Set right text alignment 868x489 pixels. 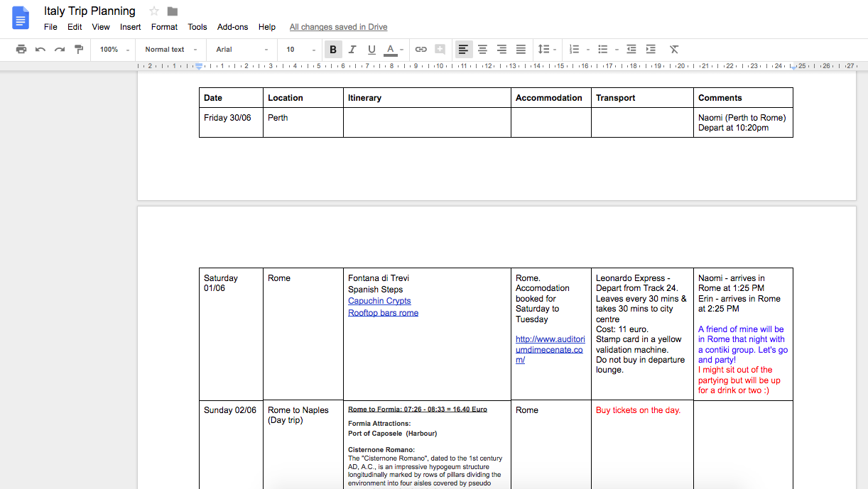coord(501,50)
